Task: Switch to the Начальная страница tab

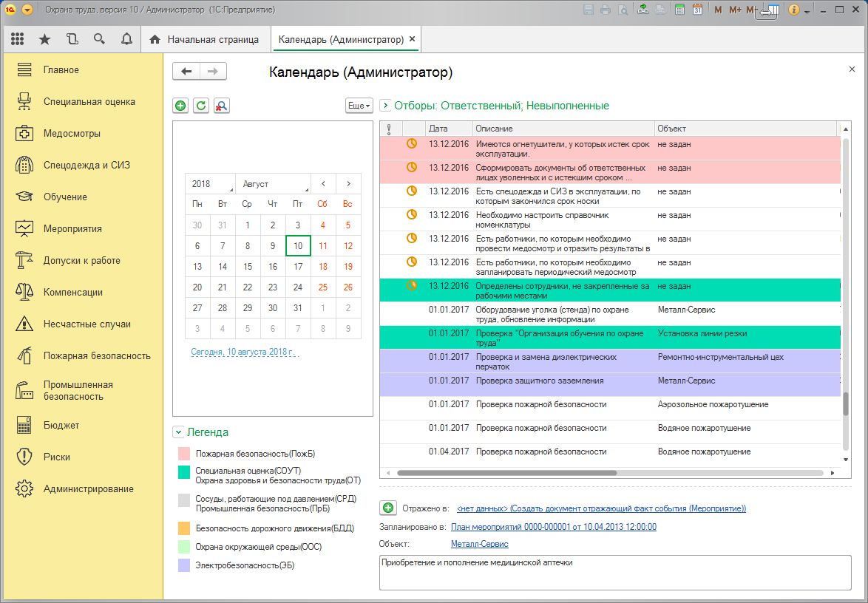Action: 205,39
